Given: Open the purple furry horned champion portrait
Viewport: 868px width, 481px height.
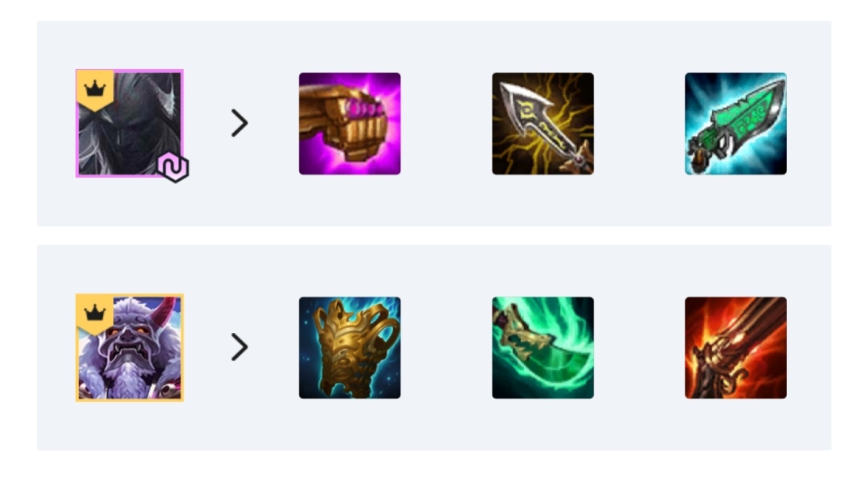Looking at the screenshot, I should [x=129, y=347].
